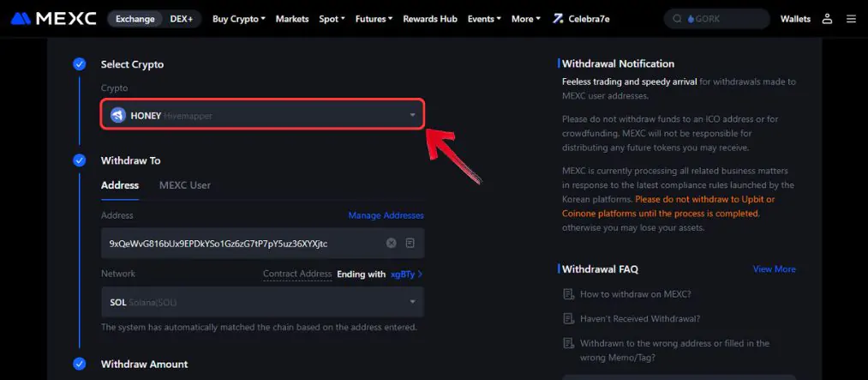This screenshot has width=868, height=380.
Task: Click the automatically matched chain note
Action: (x=259, y=327)
